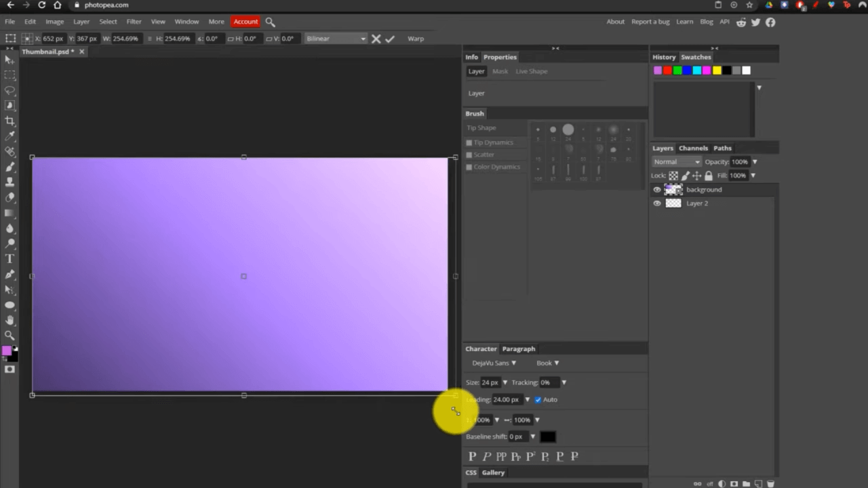This screenshot has height=488, width=868.
Task: Open the Book font style dropdown
Action: tap(548, 363)
